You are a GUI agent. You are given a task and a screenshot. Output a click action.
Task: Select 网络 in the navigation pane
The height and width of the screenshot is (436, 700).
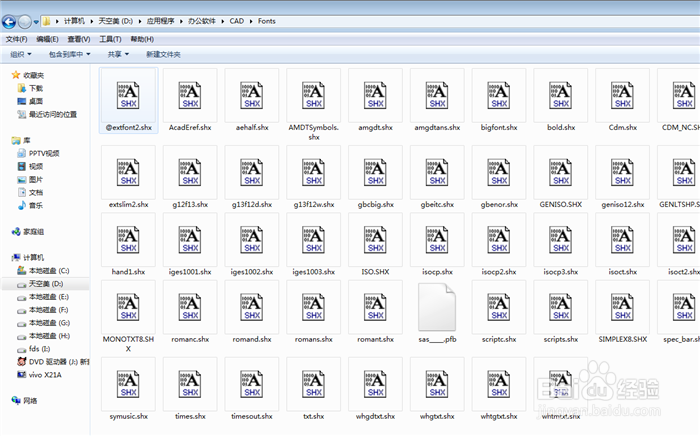click(24, 401)
